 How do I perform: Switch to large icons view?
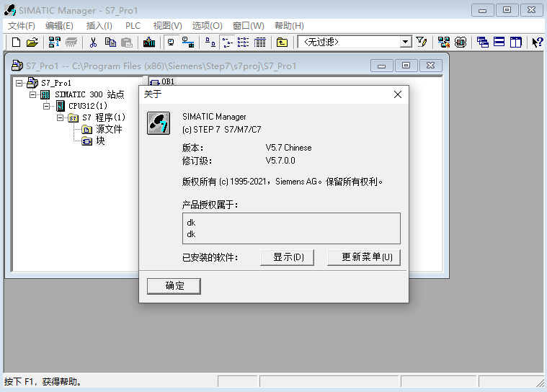(210, 43)
